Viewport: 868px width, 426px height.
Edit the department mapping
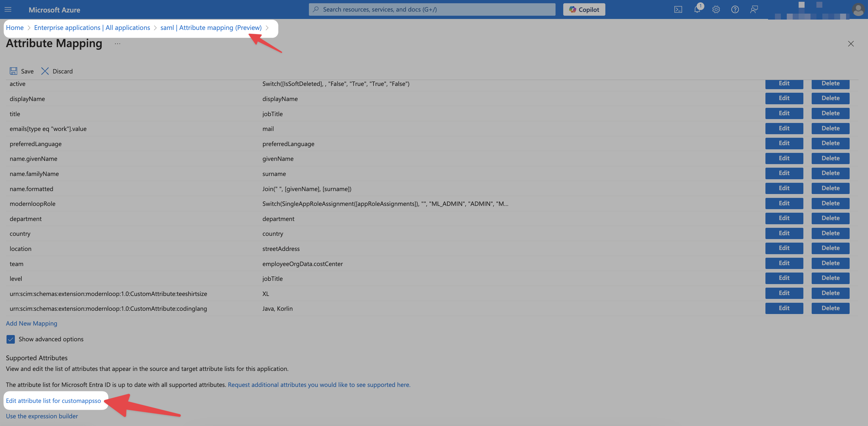tap(784, 218)
